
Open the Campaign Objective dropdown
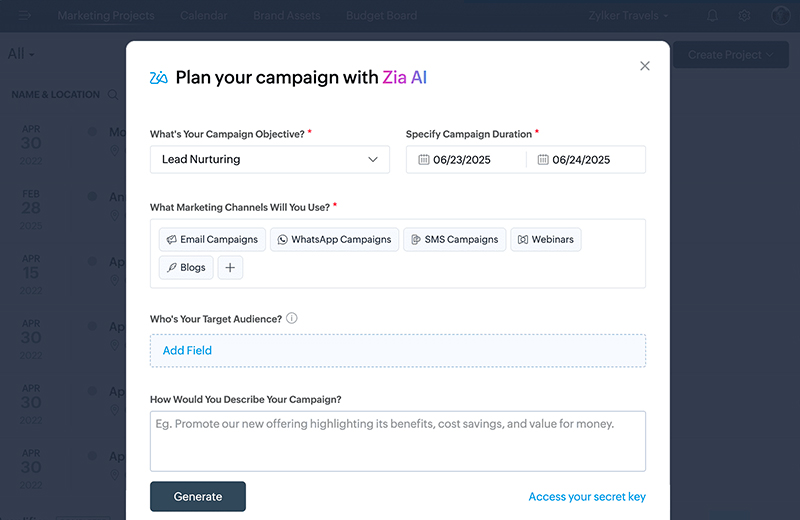[x=270, y=159]
